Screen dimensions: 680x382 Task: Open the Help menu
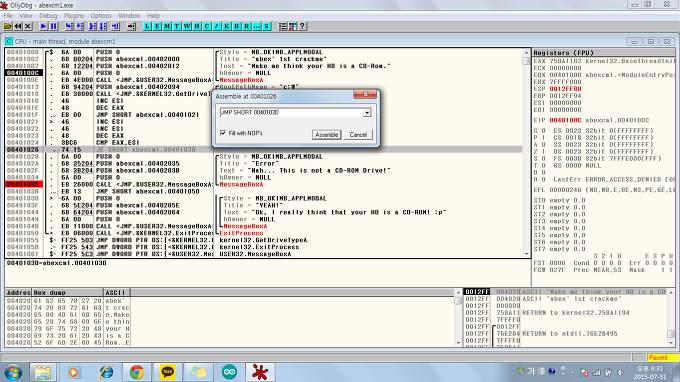(154, 16)
